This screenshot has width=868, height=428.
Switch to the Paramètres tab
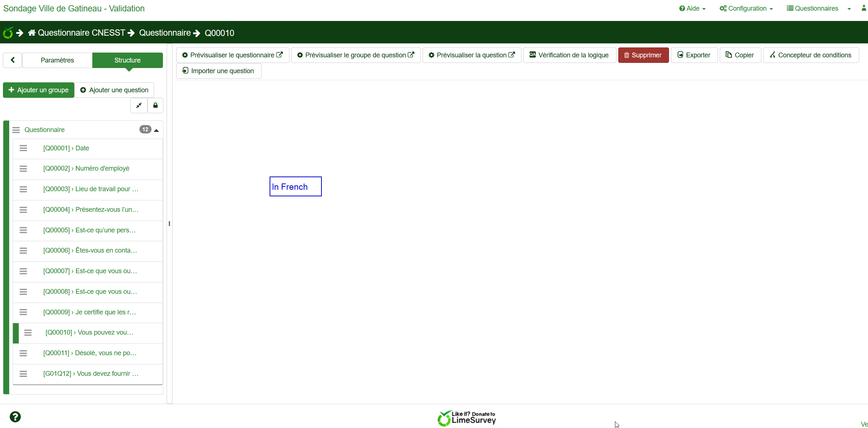(x=57, y=60)
